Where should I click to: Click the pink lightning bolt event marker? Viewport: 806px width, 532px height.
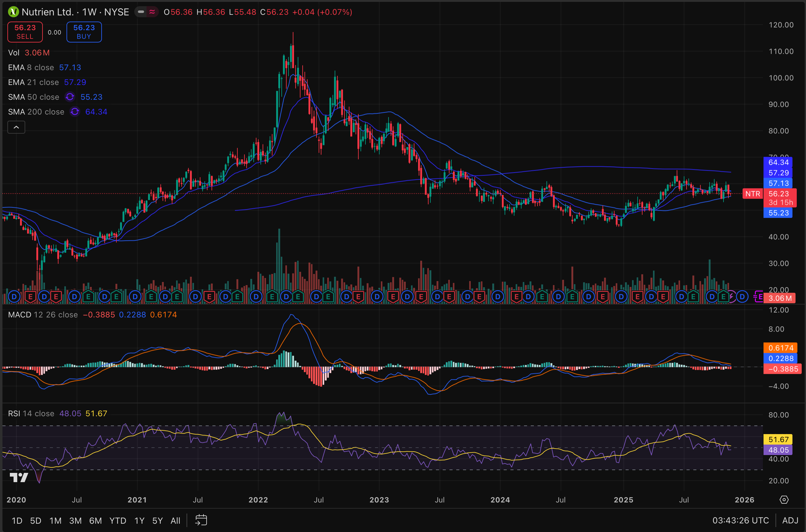[x=732, y=297]
